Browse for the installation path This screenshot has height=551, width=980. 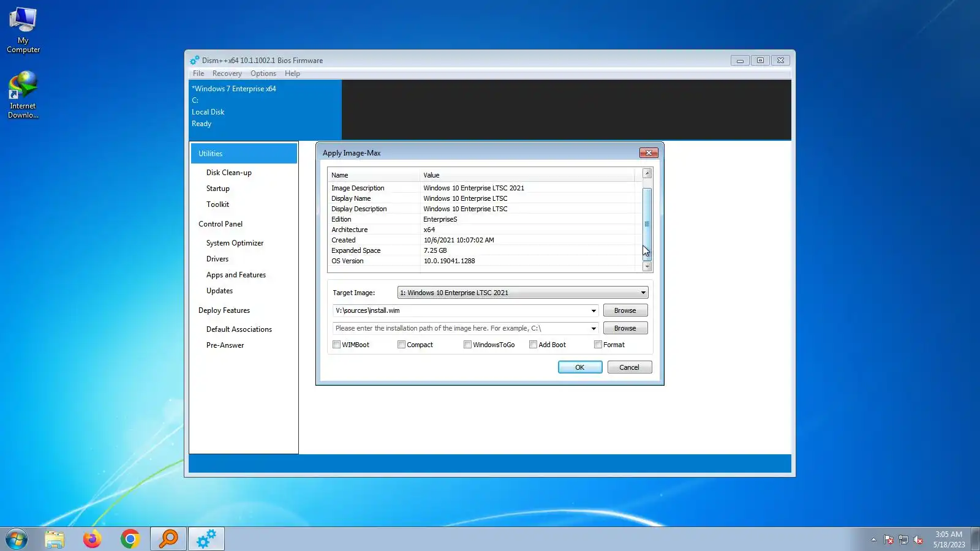pos(625,328)
